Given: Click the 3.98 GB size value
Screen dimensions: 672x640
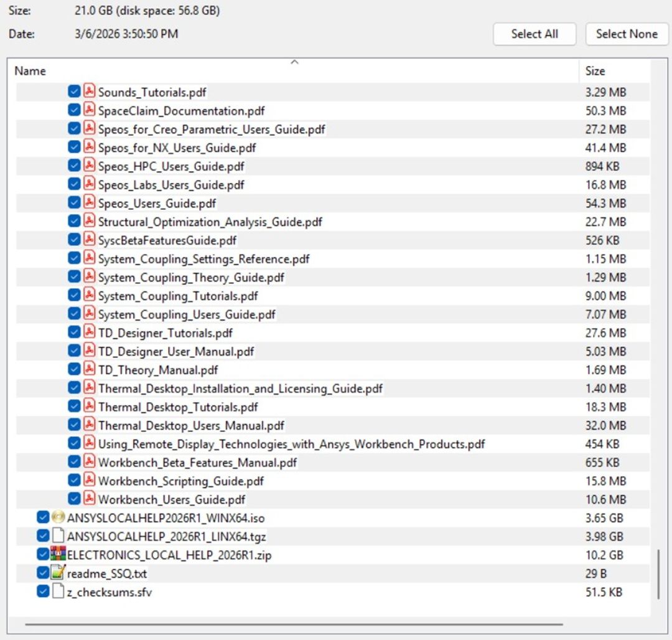Looking at the screenshot, I should pyautogui.click(x=604, y=536).
